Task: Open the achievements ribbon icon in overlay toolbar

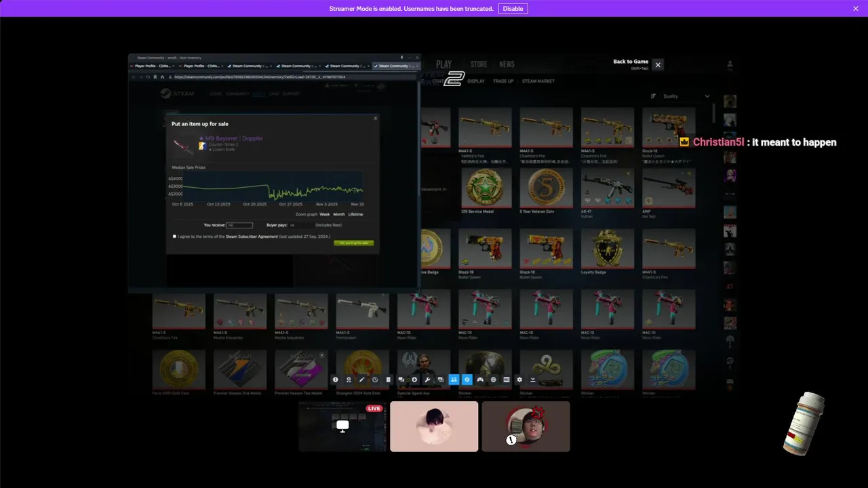Action: (349, 380)
